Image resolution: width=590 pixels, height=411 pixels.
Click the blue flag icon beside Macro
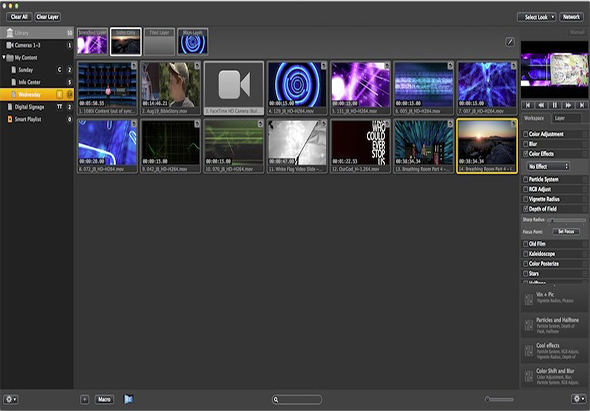pyautogui.click(x=128, y=399)
